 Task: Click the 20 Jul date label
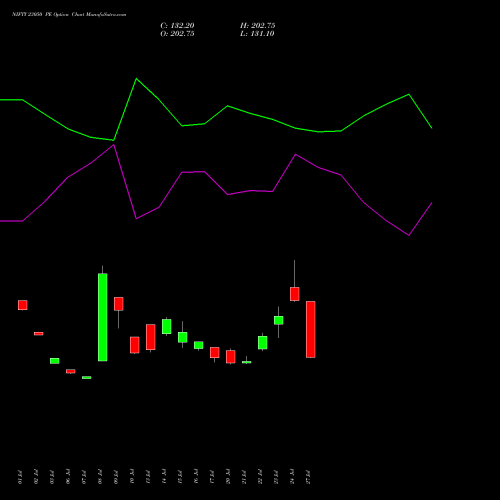tap(228, 477)
